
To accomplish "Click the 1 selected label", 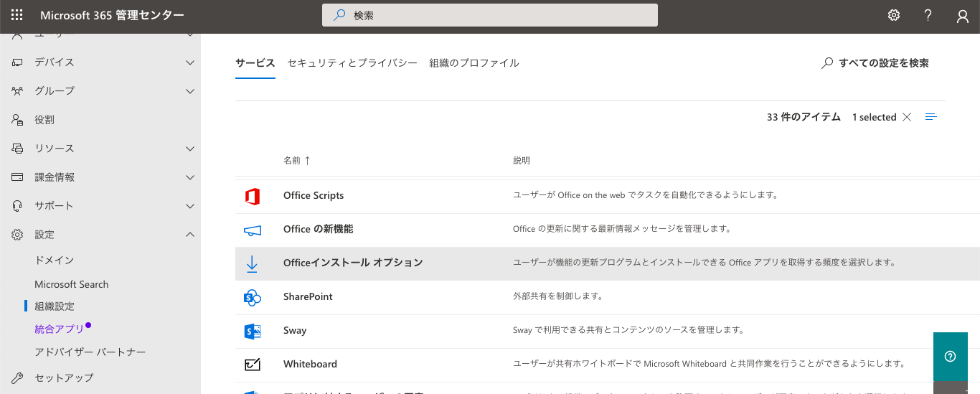I will click(x=875, y=117).
